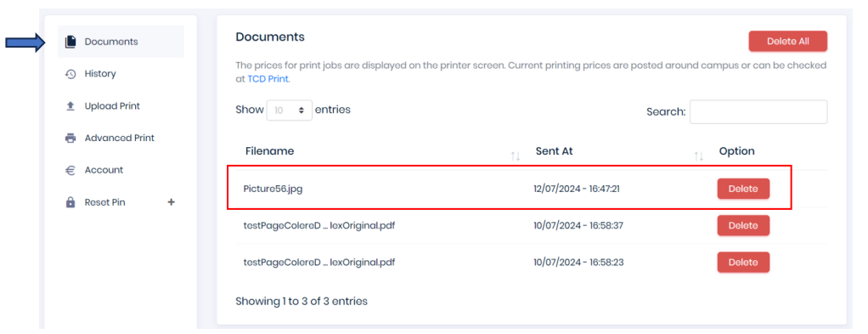Open the Show entries count dropdown
868x334 pixels.
[x=290, y=110]
